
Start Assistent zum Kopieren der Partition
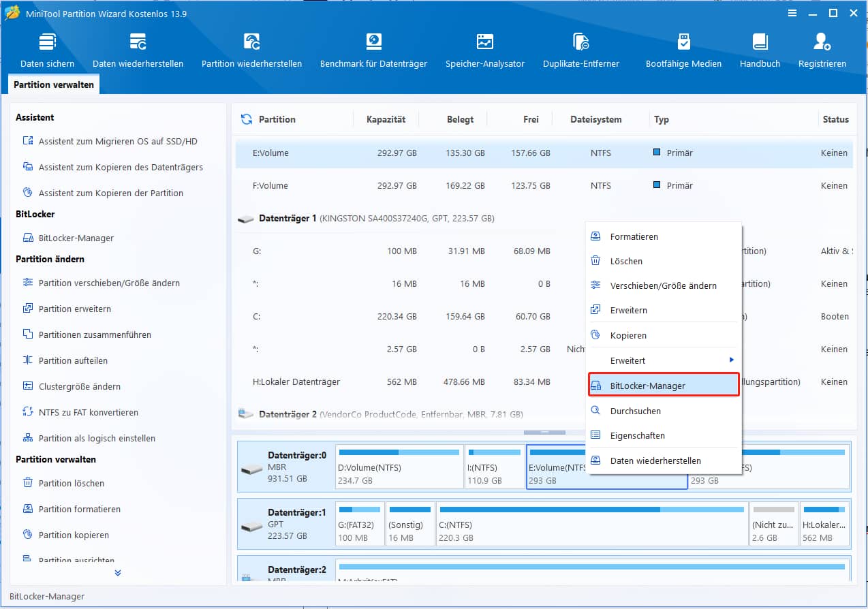pos(103,193)
